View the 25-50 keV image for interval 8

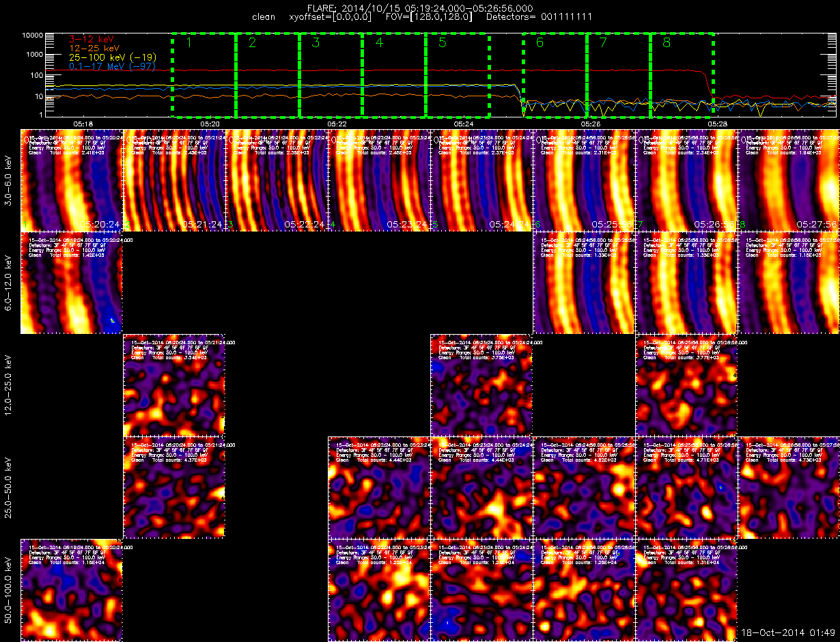(789, 488)
